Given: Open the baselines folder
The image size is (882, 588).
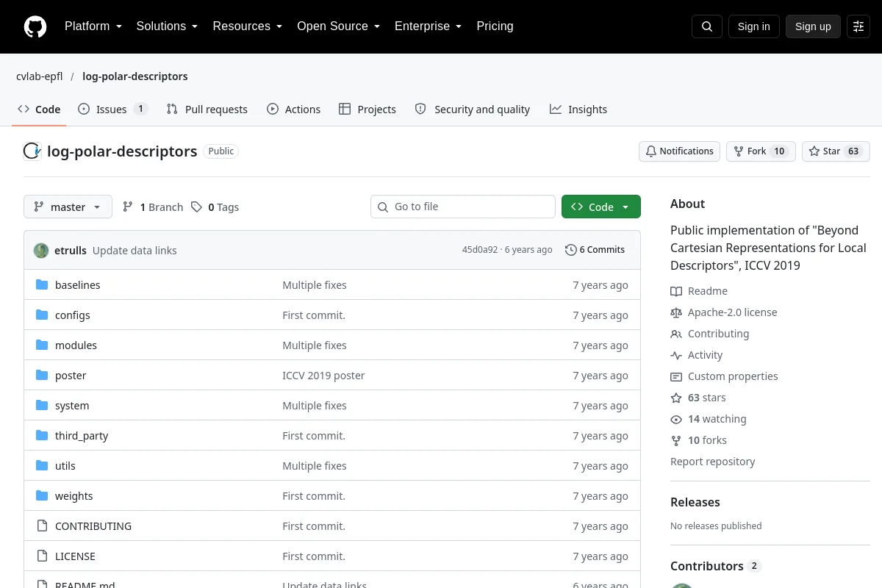Looking at the screenshot, I should tap(78, 285).
